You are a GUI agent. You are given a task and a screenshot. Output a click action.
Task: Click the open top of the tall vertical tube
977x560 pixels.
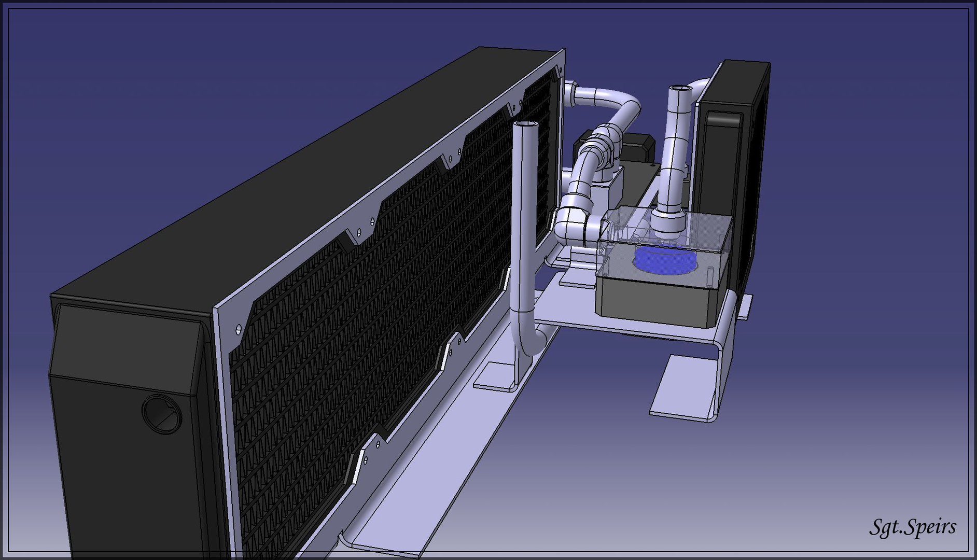tap(525, 124)
